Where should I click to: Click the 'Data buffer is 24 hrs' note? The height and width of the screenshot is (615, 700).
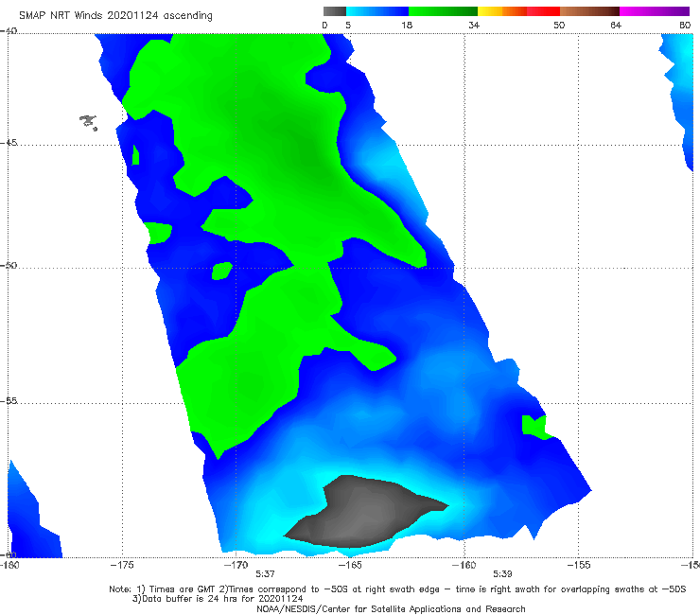click(218, 599)
